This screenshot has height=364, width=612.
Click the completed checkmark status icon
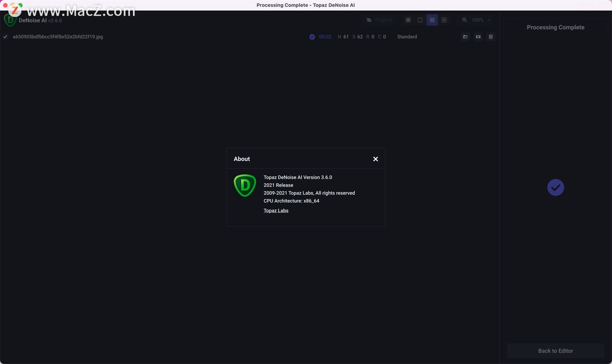(312, 37)
